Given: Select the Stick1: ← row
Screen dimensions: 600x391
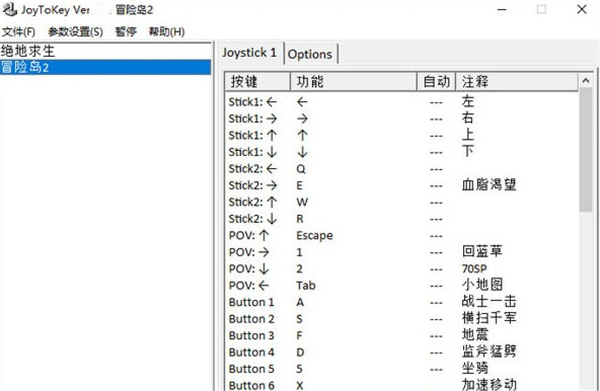Looking at the screenshot, I should (402, 102).
